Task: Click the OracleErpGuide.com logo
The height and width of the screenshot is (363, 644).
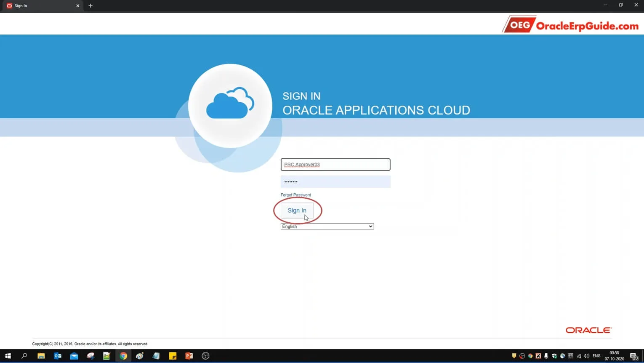Action: 570,25
